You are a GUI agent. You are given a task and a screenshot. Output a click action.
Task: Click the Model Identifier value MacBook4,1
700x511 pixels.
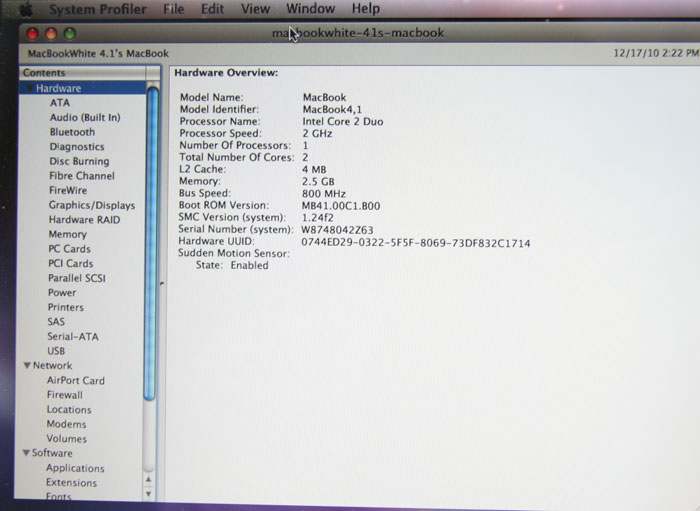point(332,109)
